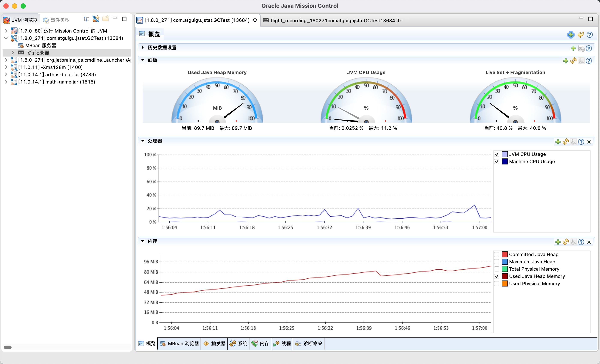The image size is (600, 364).
Task: Switch to the 诊断命令 bottom tab
Action: tap(309, 343)
